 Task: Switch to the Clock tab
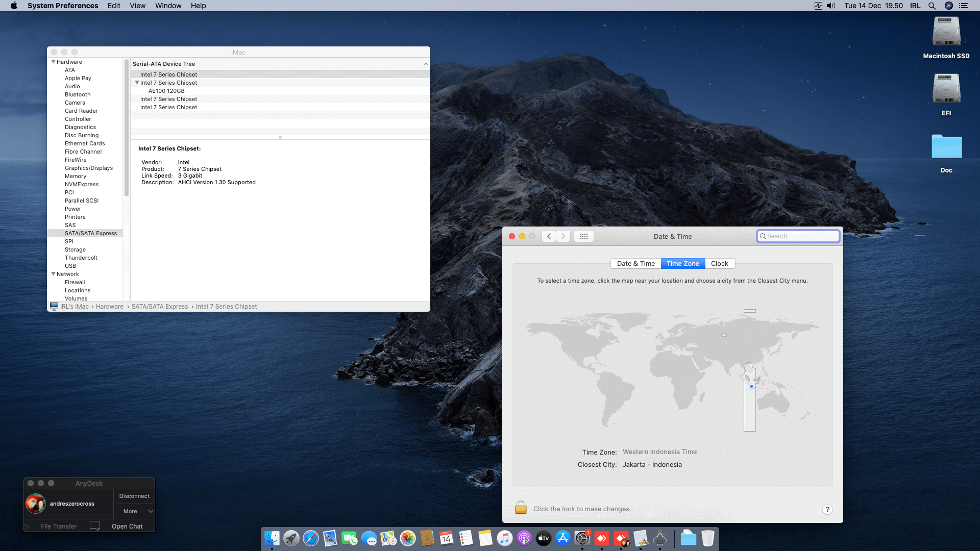point(719,264)
